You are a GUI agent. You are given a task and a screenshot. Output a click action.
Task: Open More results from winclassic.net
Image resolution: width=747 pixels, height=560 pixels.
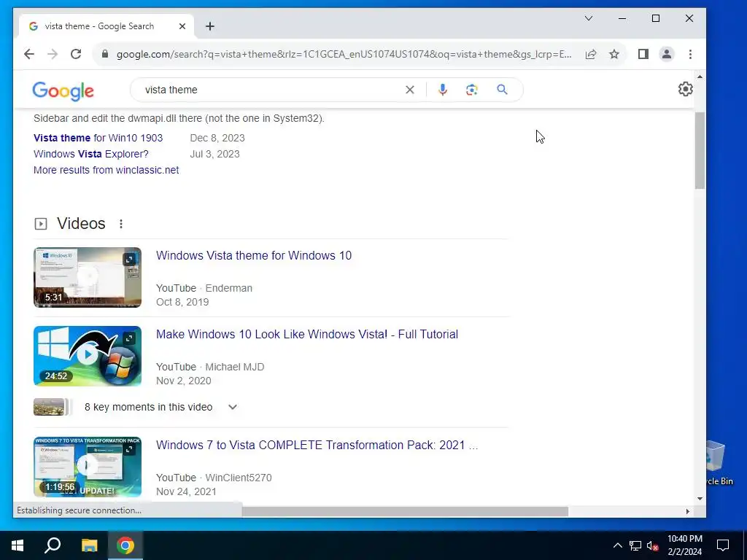(107, 170)
